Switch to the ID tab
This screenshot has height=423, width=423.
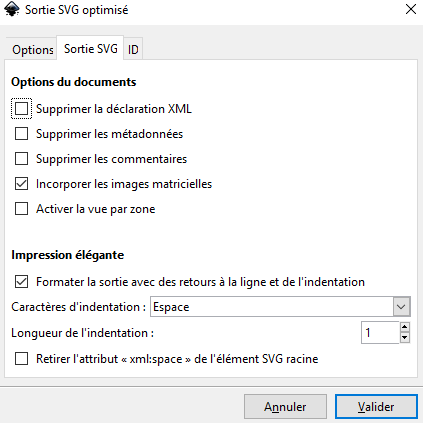coord(133,50)
